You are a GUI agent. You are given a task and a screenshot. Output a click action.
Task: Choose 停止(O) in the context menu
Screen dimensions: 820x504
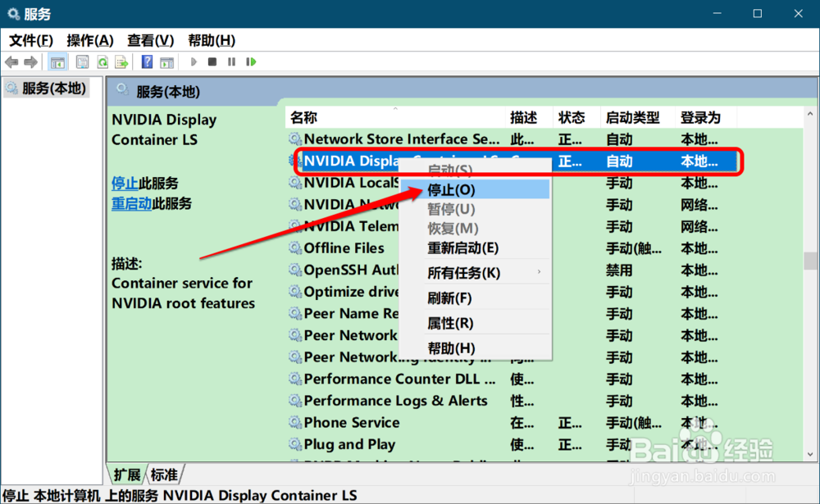(x=475, y=190)
